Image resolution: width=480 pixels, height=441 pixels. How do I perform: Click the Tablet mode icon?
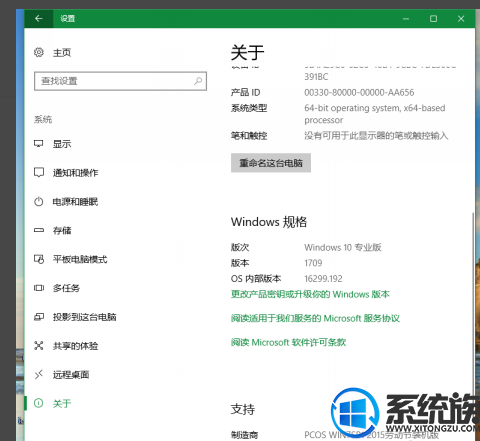click(x=39, y=259)
